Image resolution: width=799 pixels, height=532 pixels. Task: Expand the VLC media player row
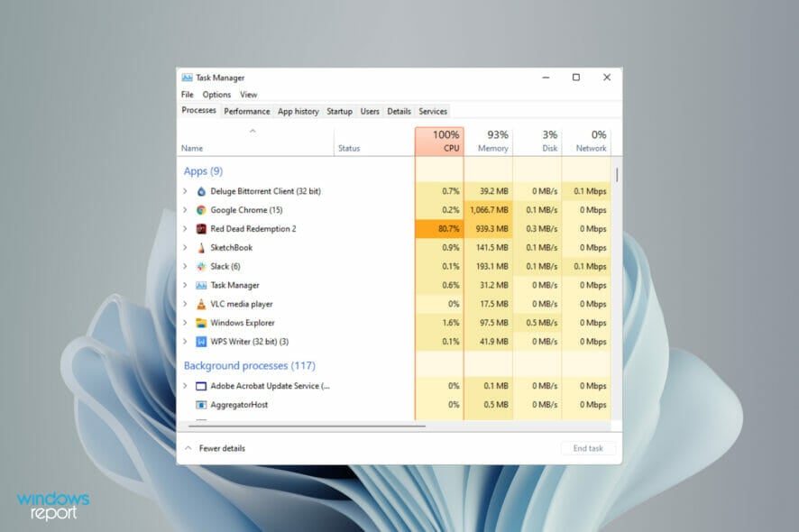pos(186,304)
